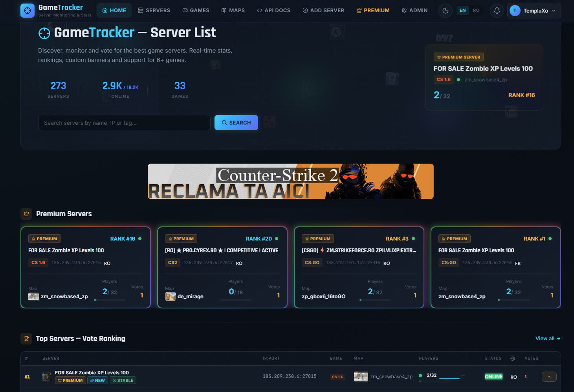Select the EN language option
Image resolution: width=574 pixels, height=392 pixels.
point(462,10)
